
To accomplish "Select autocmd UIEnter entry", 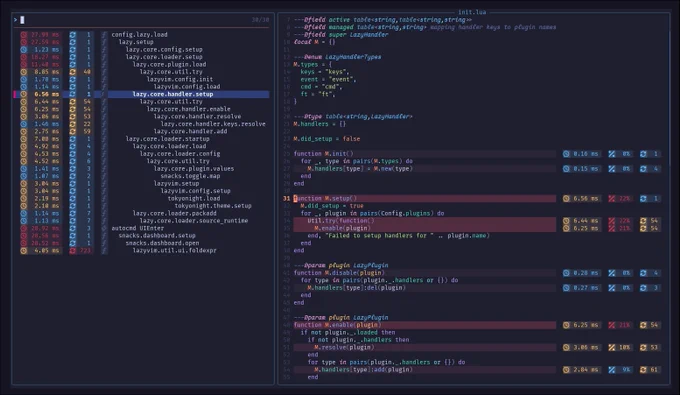I will coord(137,228).
